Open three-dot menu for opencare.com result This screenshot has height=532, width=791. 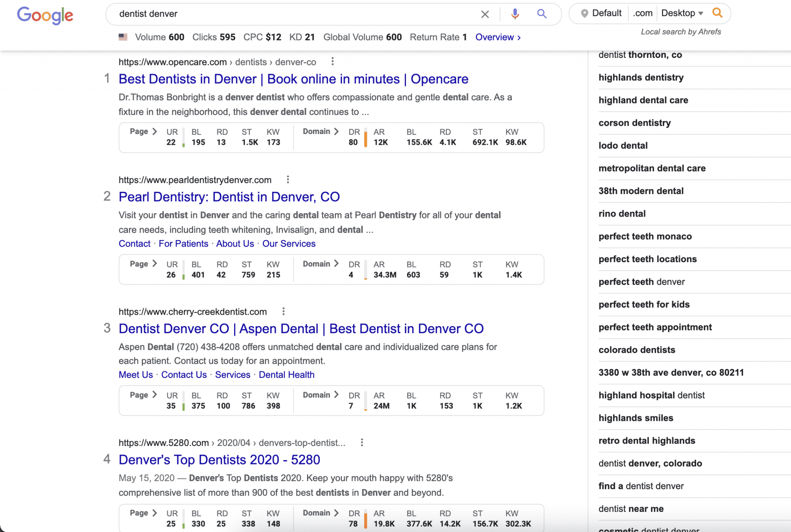click(x=332, y=61)
